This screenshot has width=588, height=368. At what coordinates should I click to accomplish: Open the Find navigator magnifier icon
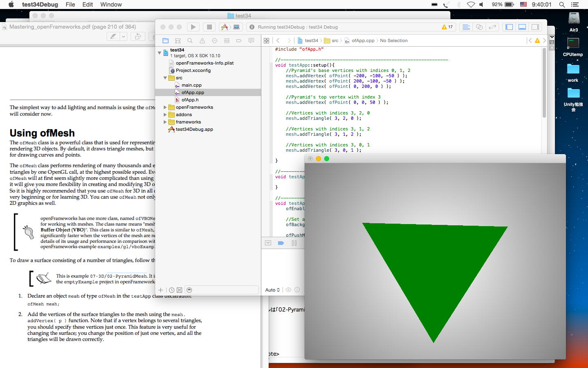(x=190, y=40)
